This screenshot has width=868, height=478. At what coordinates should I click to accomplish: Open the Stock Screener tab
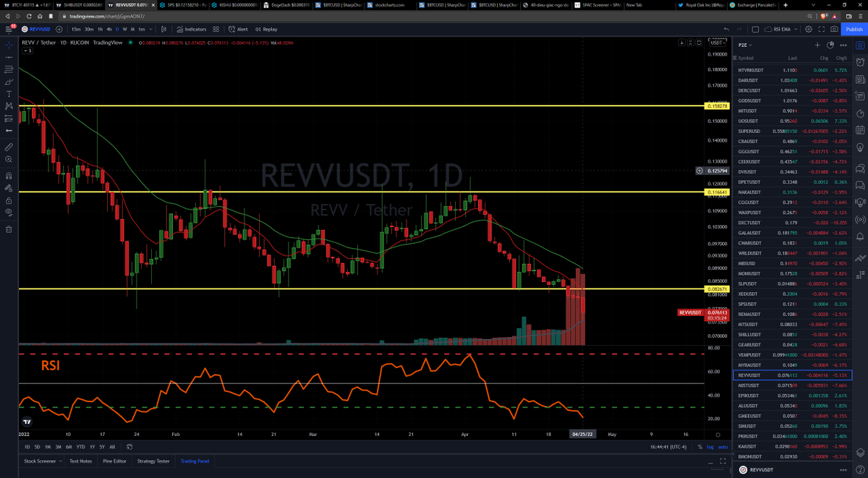click(41, 461)
